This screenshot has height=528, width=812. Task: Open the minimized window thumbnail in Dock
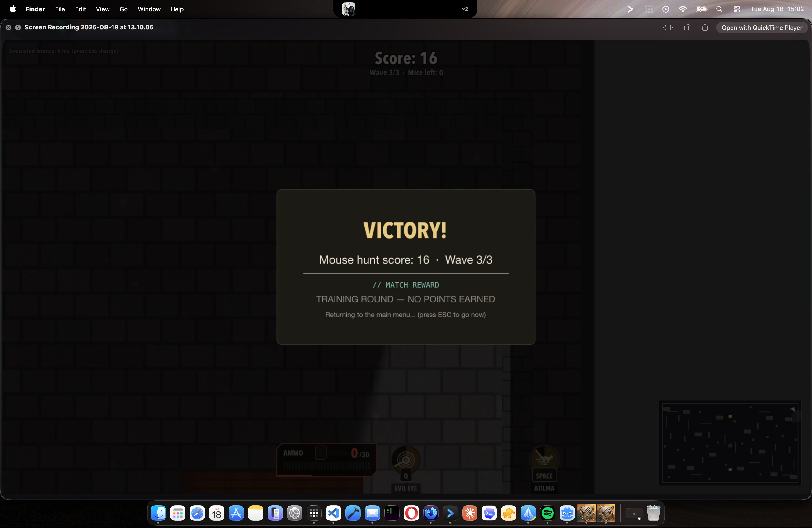634,513
